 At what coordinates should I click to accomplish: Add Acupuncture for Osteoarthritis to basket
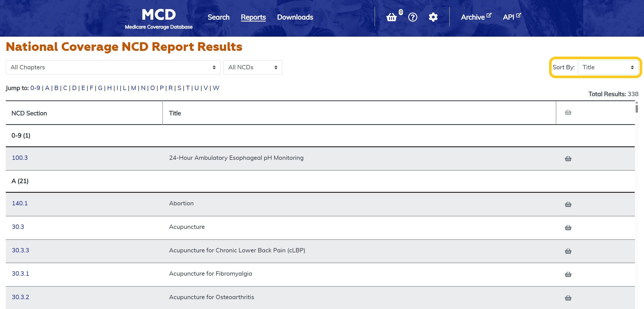(x=568, y=298)
